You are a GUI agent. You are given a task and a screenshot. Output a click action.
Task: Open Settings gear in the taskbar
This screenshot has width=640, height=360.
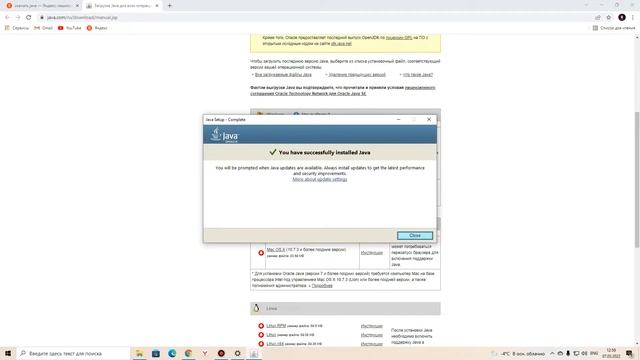coord(237,353)
